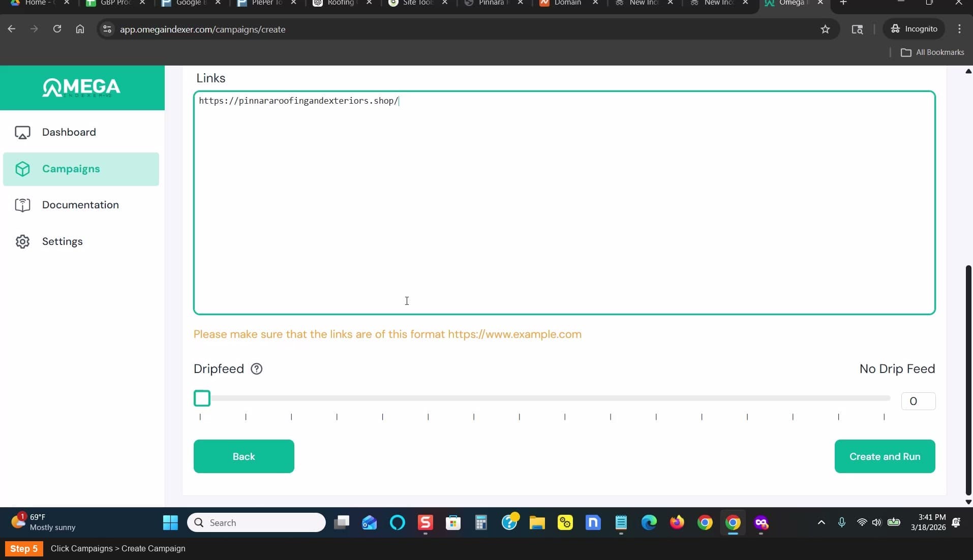973x560 pixels.
Task: Click Create and Run button
Action: click(885, 456)
